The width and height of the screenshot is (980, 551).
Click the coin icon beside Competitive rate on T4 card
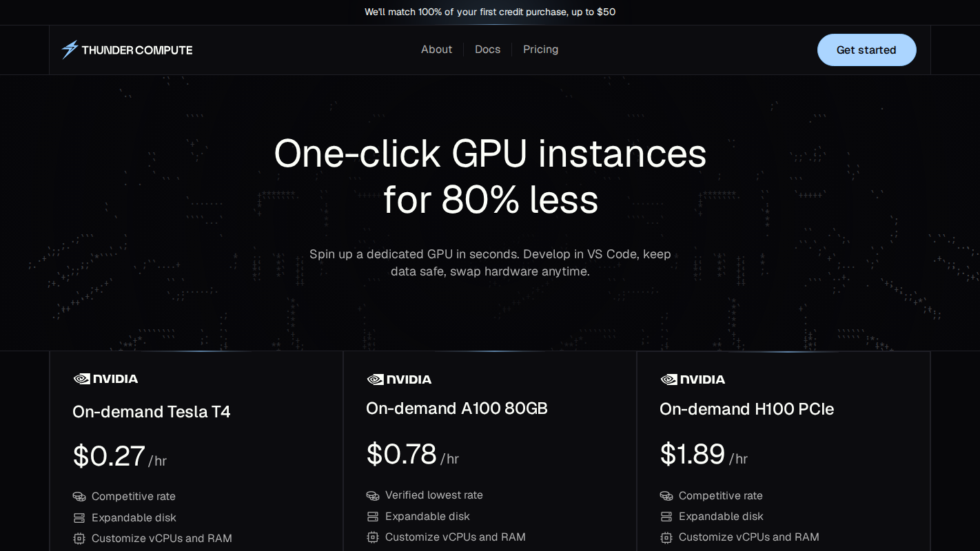click(x=79, y=496)
